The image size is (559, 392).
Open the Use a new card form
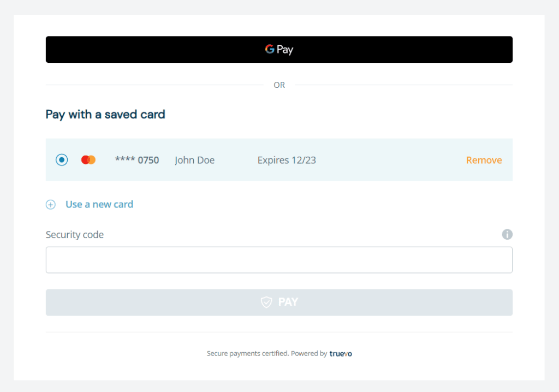click(x=99, y=204)
